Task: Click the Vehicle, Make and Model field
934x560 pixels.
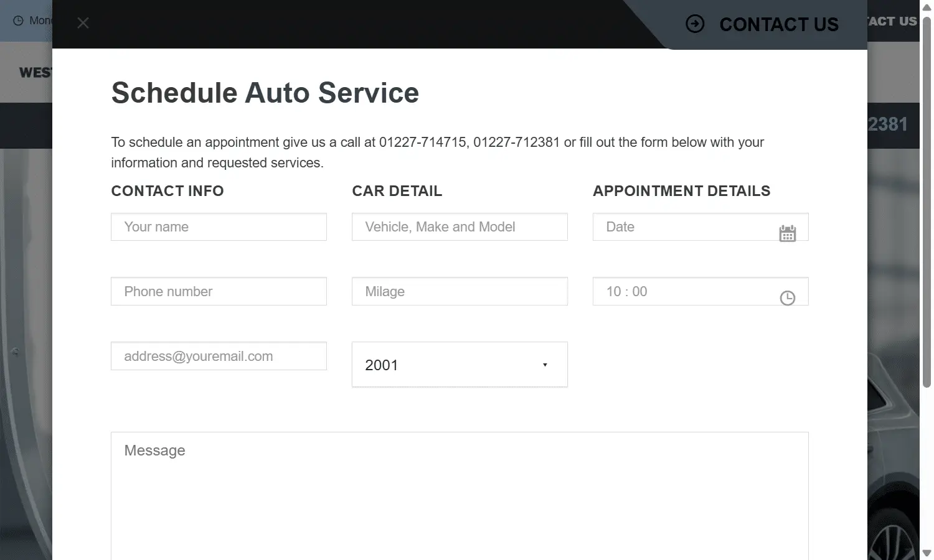Action: tap(460, 227)
